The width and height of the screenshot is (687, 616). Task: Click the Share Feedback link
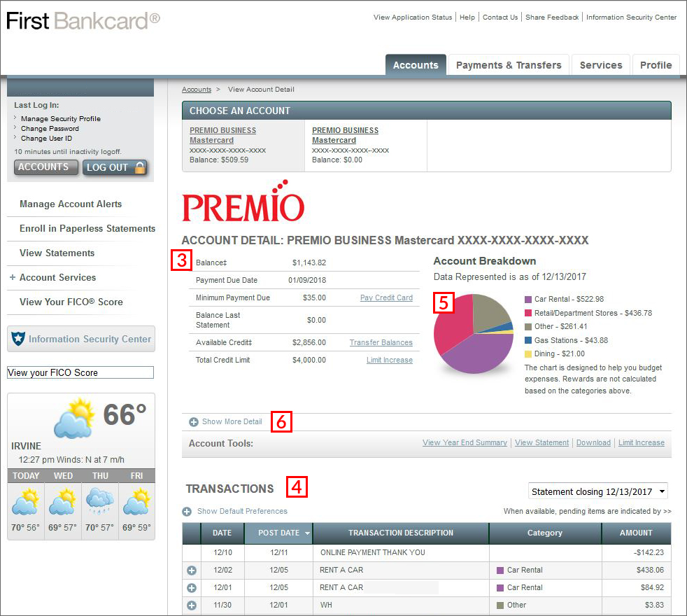(552, 17)
